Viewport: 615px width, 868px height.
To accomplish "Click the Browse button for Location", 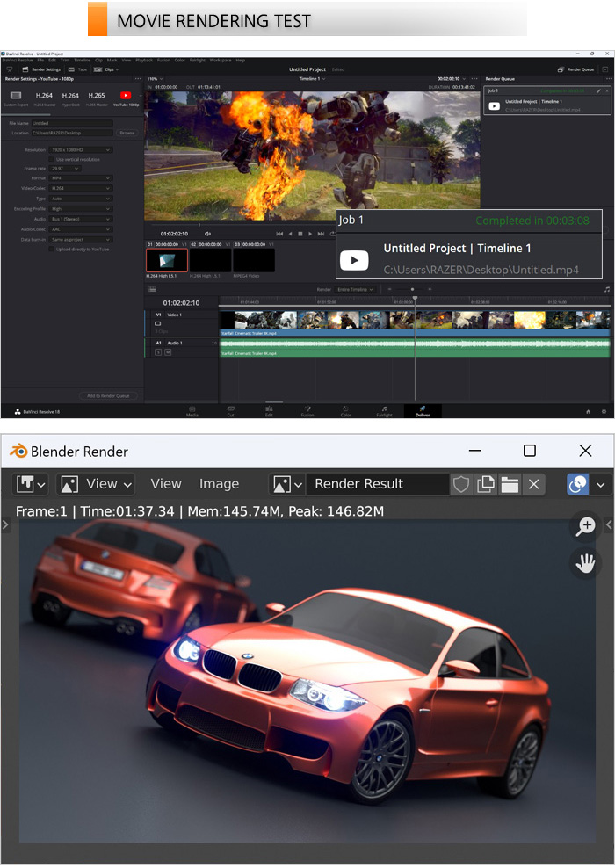I will click(127, 133).
